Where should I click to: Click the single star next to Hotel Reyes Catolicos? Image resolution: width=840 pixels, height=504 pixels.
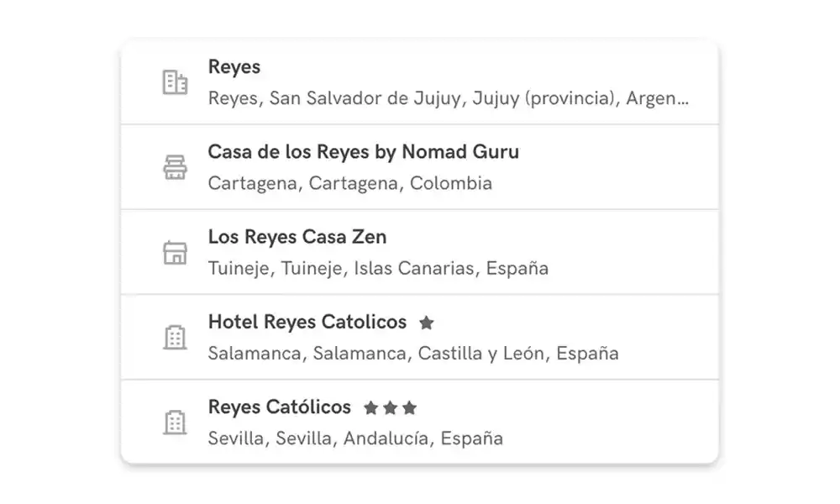[427, 323]
